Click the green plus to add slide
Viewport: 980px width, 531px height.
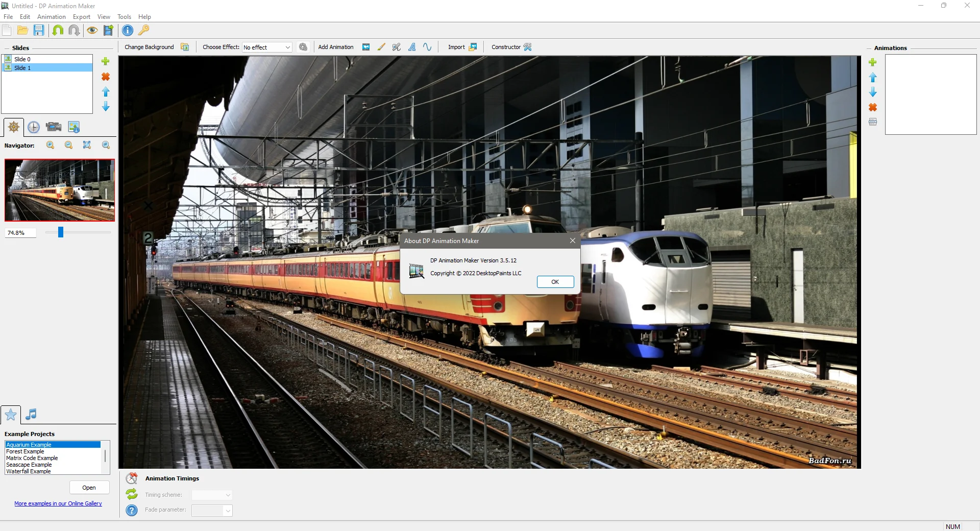[x=106, y=61]
